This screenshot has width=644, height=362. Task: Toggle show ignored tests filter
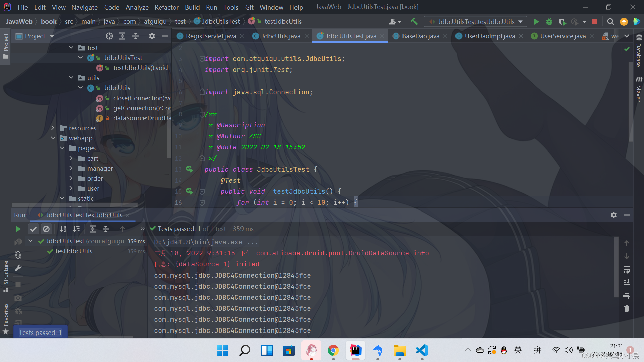point(46,229)
